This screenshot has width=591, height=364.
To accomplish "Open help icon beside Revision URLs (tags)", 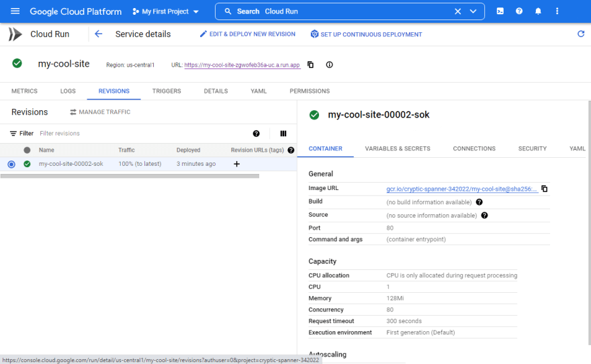I will pos(291,150).
